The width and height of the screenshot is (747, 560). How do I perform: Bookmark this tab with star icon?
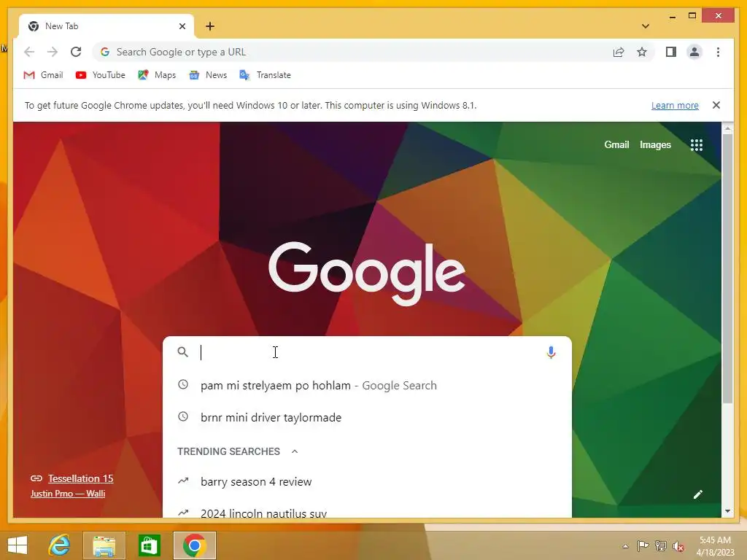(x=642, y=52)
